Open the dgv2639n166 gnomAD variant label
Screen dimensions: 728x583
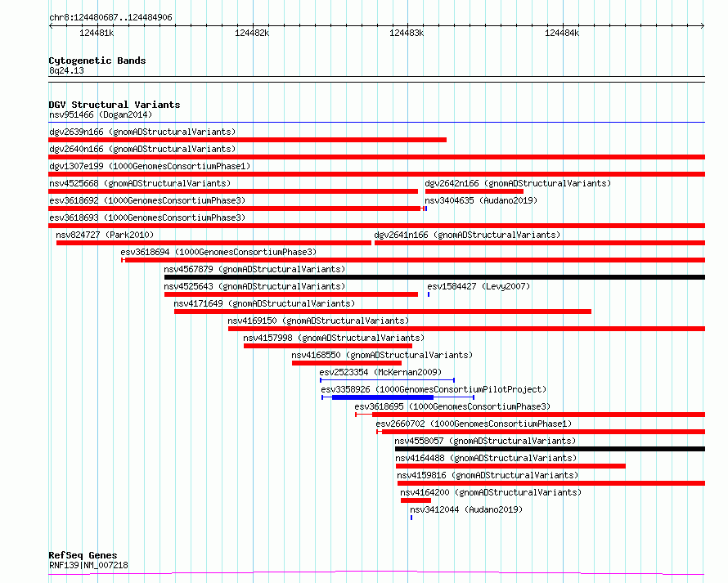tap(142, 132)
